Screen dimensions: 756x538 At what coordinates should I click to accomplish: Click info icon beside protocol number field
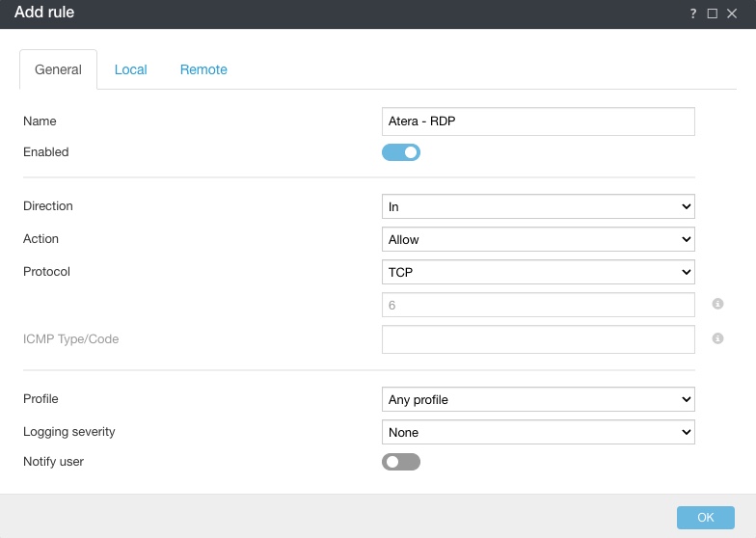[x=717, y=305]
